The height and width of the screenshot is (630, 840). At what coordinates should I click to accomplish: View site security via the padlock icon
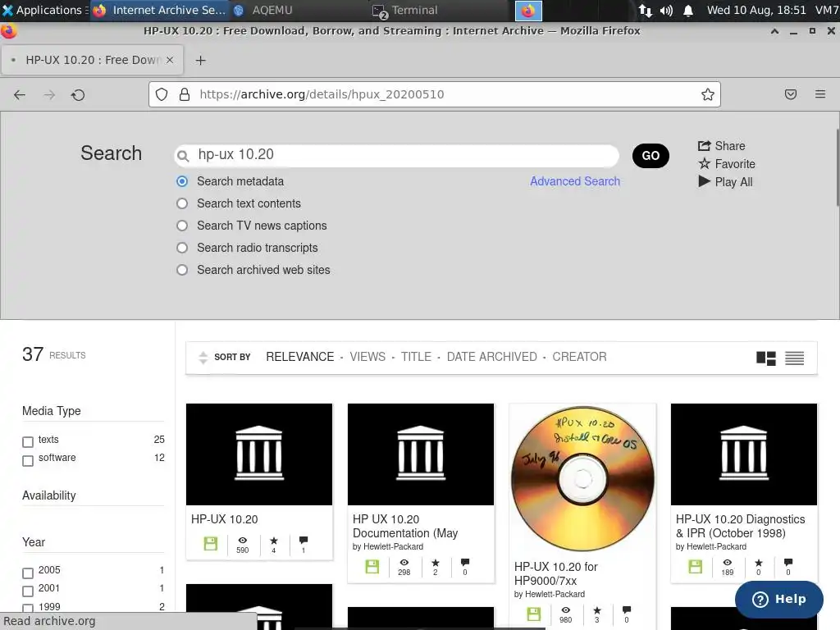click(x=185, y=95)
